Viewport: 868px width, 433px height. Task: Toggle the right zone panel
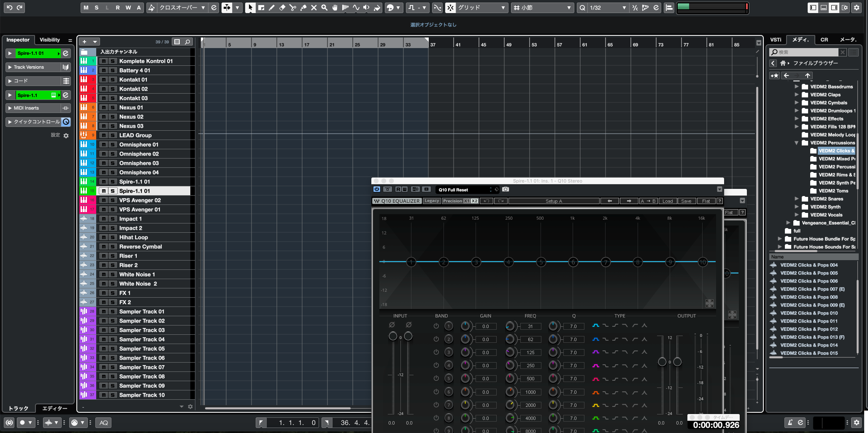tap(834, 8)
